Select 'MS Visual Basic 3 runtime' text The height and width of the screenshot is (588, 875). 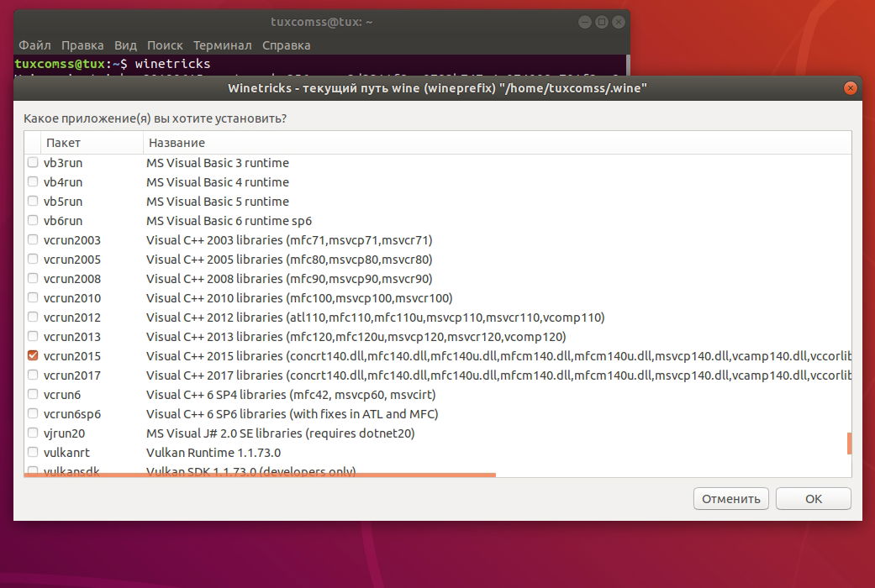click(218, 163)
